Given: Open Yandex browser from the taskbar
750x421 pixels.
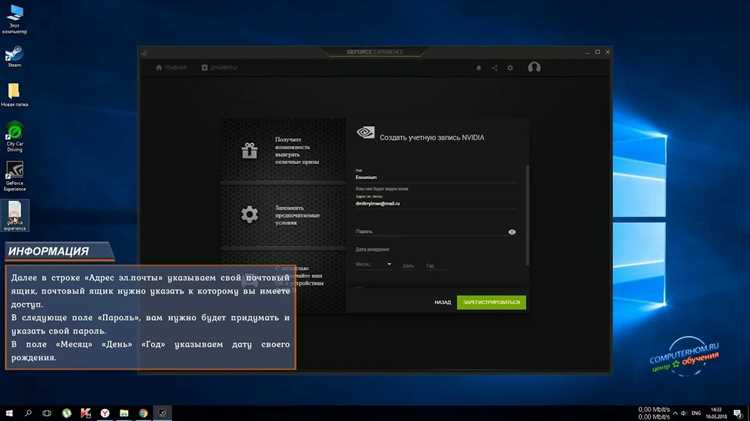Looking at the screenshot, I should (x=105, y=413).
